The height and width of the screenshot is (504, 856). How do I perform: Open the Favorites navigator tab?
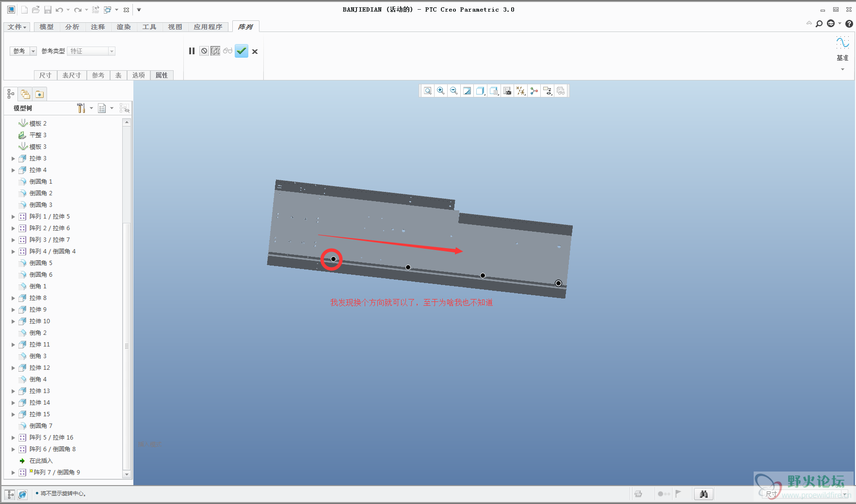tap(39, 94)
